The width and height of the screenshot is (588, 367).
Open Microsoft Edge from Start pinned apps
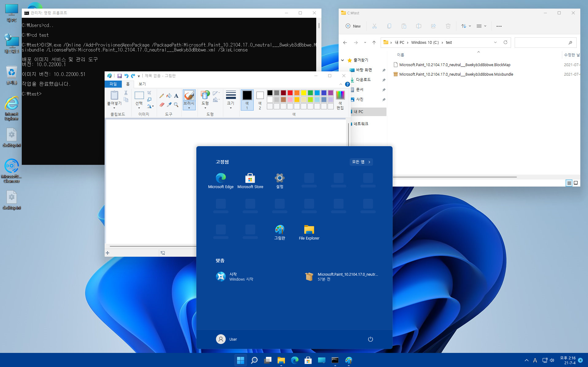pos(221,181)
